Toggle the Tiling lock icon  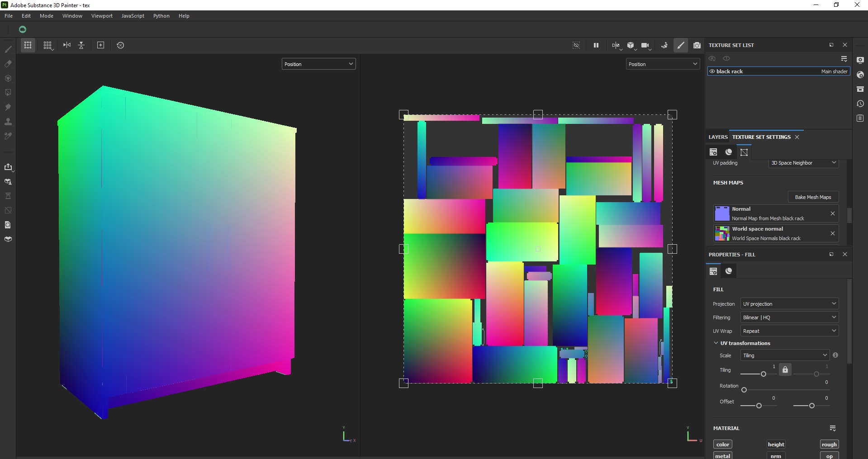pos(785,369)
